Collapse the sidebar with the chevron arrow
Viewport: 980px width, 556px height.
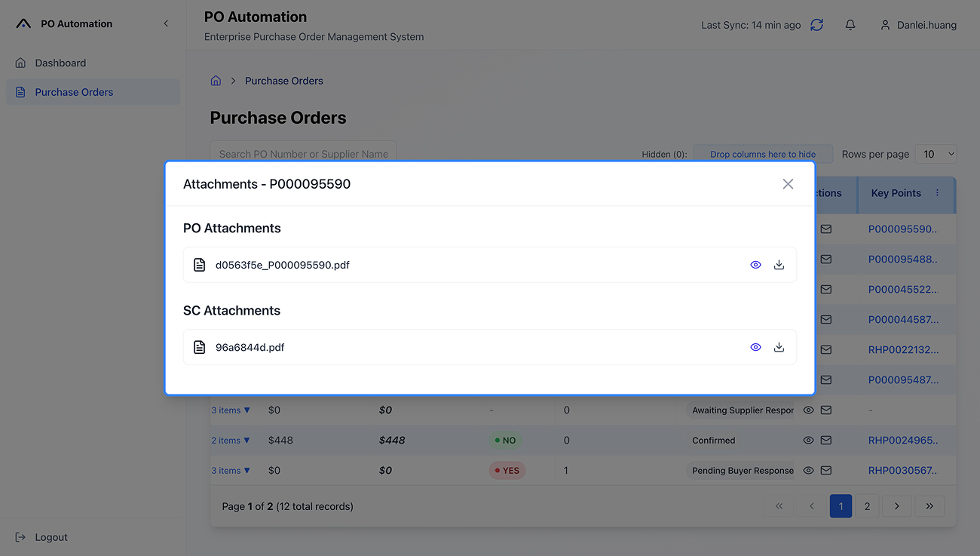point(166,23)
